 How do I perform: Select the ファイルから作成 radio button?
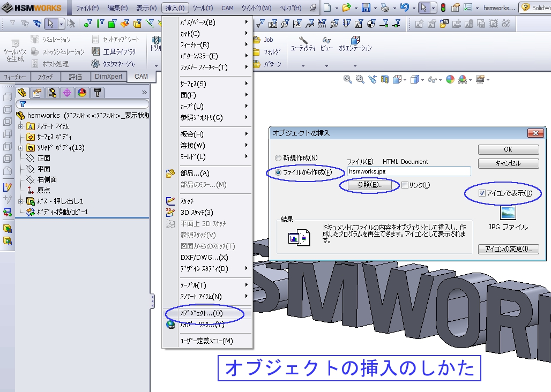pos(278,172)
